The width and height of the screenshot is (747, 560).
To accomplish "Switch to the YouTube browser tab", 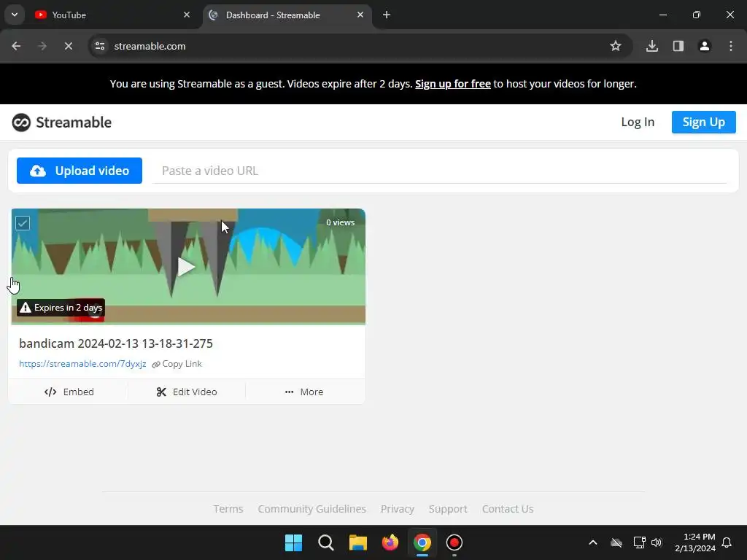I will pos(112,15).
